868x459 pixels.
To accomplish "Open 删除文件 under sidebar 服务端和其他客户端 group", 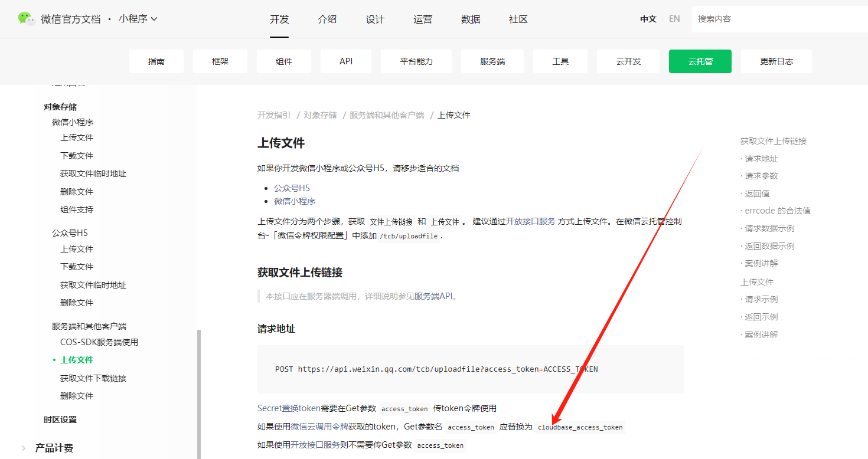I will tap(77, 396).
